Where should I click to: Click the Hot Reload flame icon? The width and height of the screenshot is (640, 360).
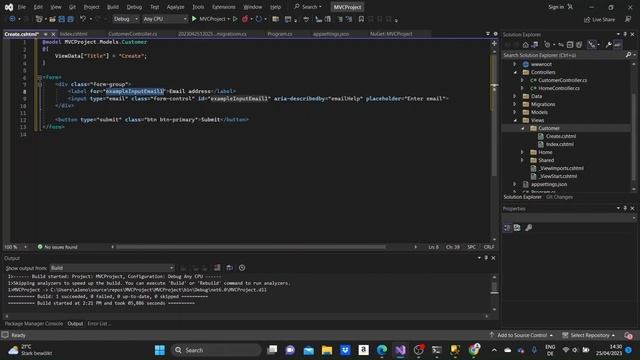pos(245,19)
